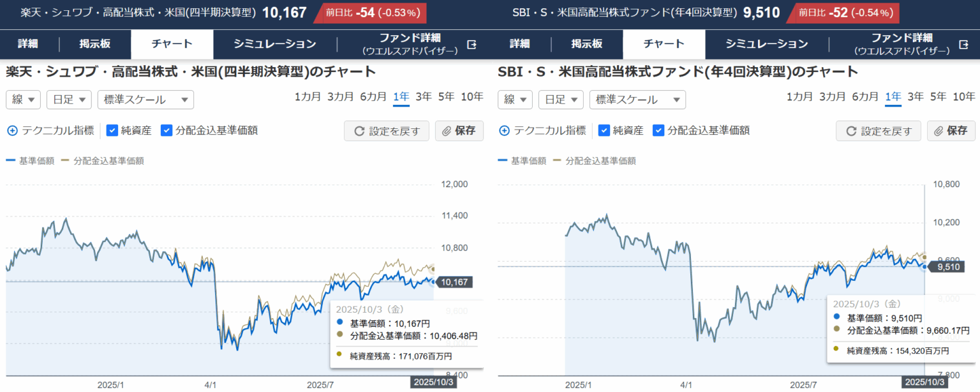
Task: Click 設定を戻す reset icon on SBI chart
Action: [x=851, y=130]
